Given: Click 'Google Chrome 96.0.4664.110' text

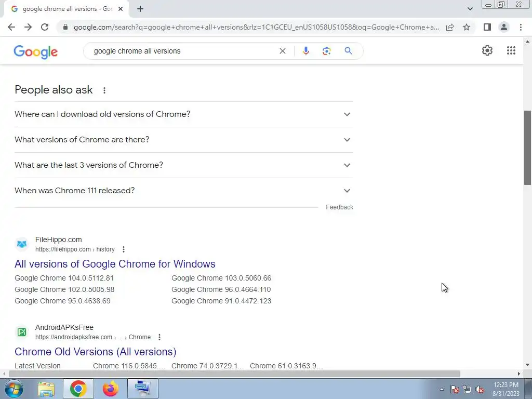Looking at the screenshot, I should click(x=221, y=290).
